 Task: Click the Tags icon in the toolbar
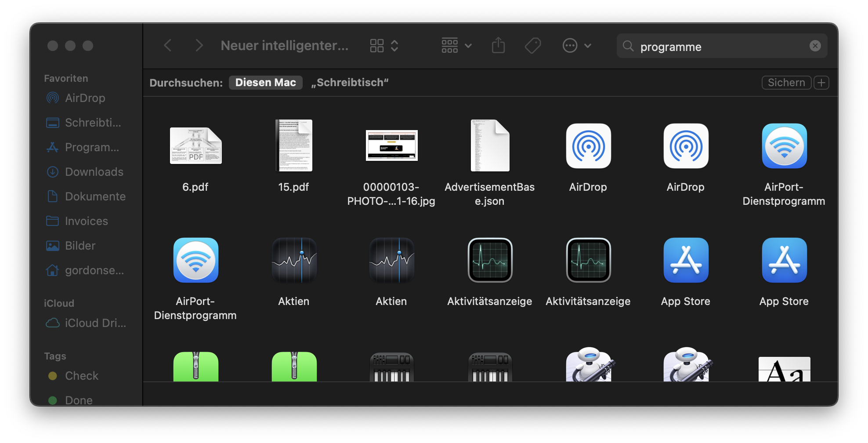(x=532, y=45)
